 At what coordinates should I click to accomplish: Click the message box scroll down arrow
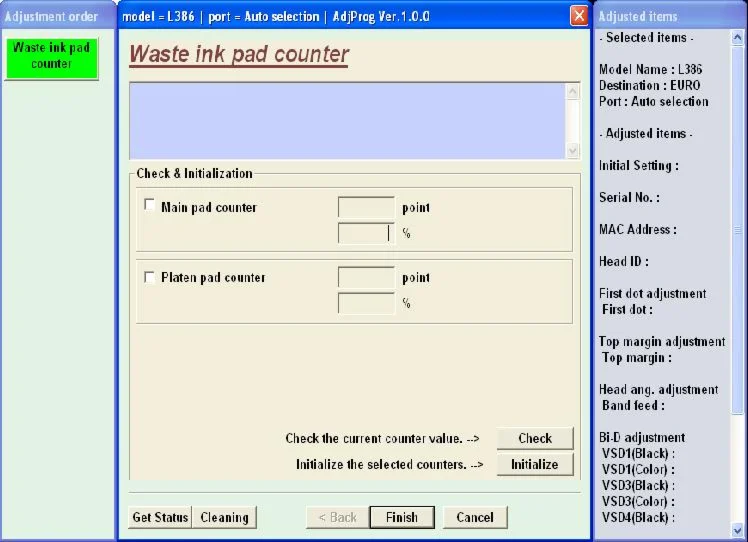click(572, 151)
